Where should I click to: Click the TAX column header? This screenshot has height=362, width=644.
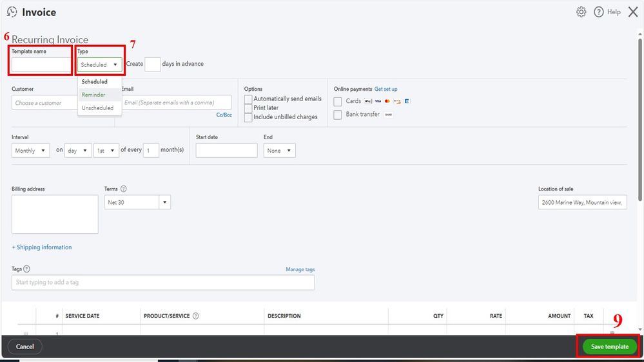589,316
